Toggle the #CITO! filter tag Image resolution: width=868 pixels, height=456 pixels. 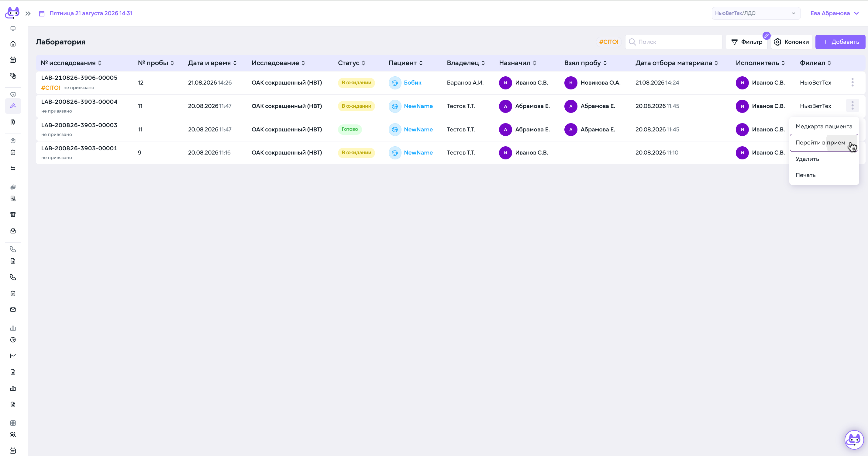coord(608,42)
